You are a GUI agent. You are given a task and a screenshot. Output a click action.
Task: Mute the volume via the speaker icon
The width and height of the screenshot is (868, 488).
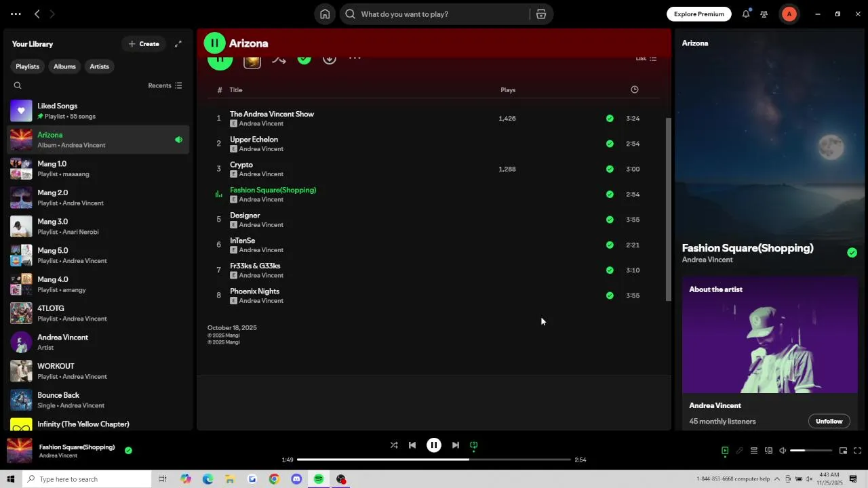tap(783, 451)
